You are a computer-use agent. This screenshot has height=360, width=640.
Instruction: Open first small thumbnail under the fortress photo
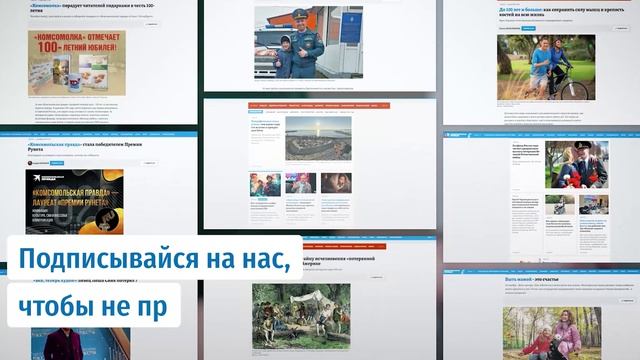coord(265,184)
